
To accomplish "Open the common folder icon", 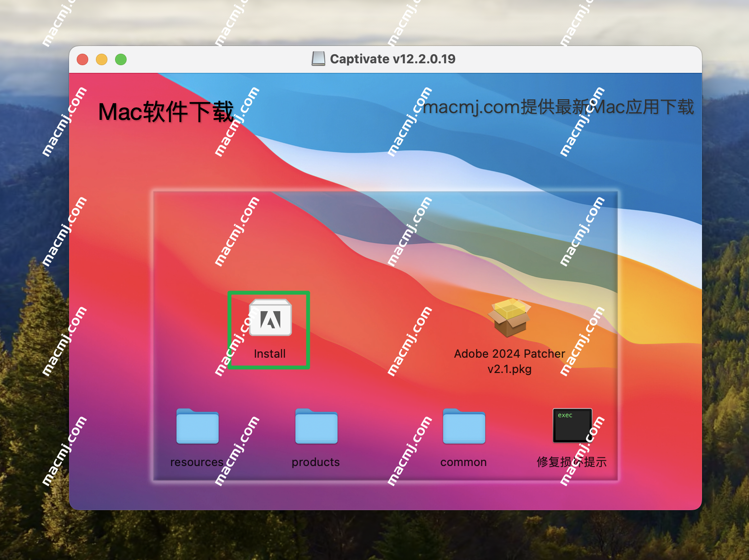I will coord(464,426).
